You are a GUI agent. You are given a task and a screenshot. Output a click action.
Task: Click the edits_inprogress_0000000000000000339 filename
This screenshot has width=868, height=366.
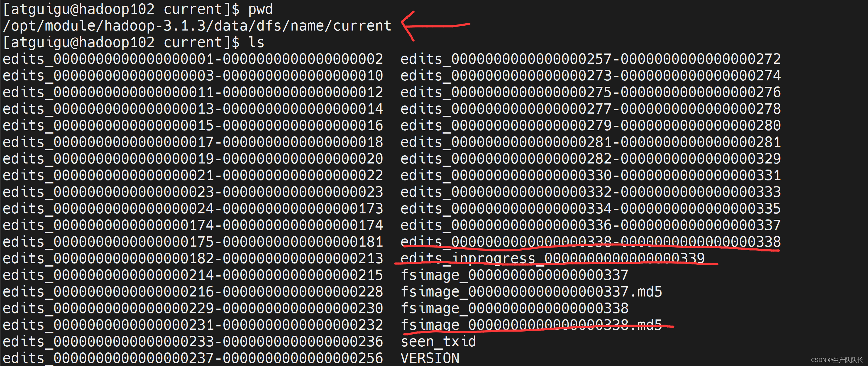[552, 258]
